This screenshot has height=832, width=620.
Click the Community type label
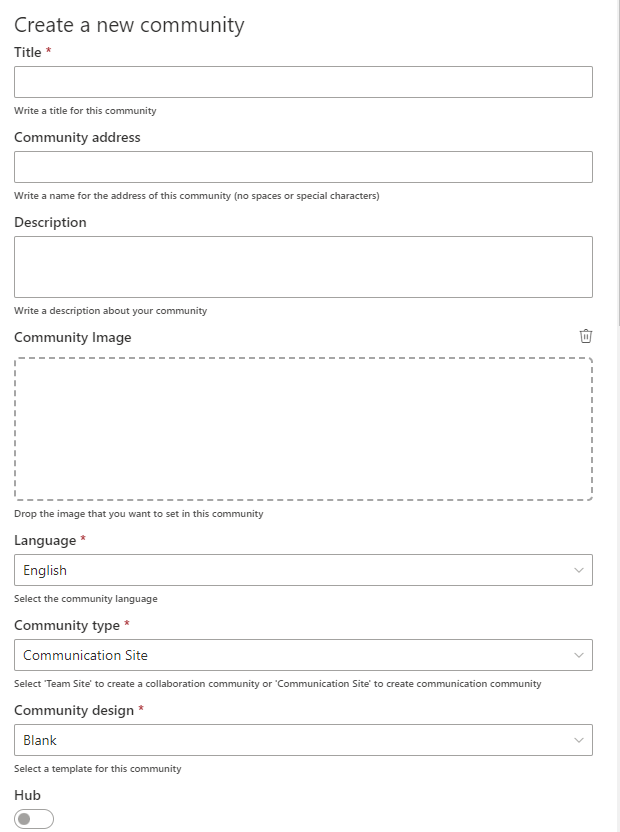point(67,626)
